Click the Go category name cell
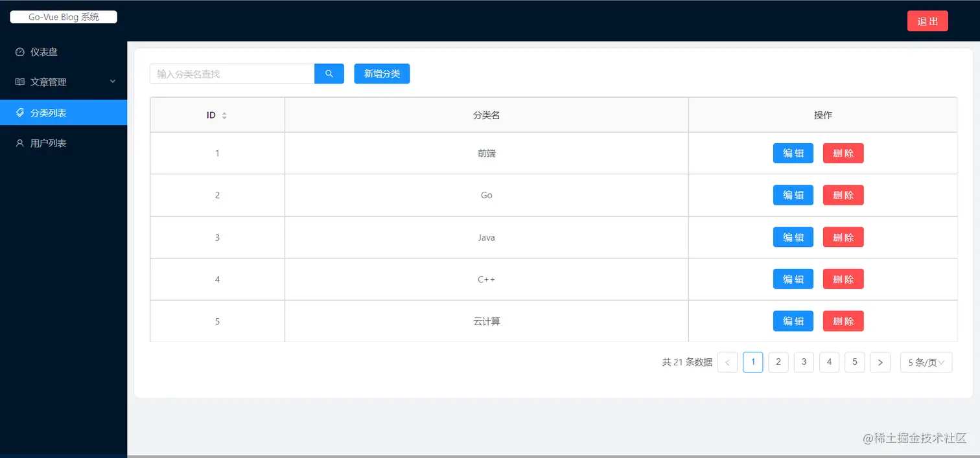 pyautogui.click(x=487, y=195)
